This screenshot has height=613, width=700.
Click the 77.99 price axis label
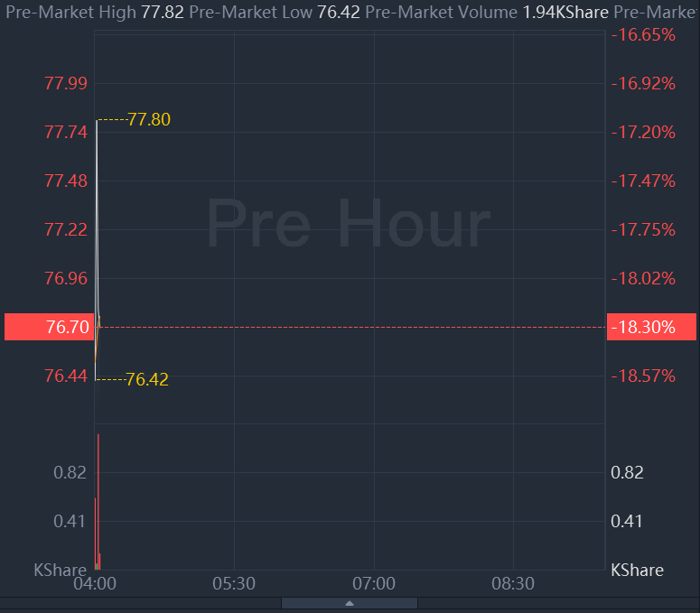(x=66, y=84)
